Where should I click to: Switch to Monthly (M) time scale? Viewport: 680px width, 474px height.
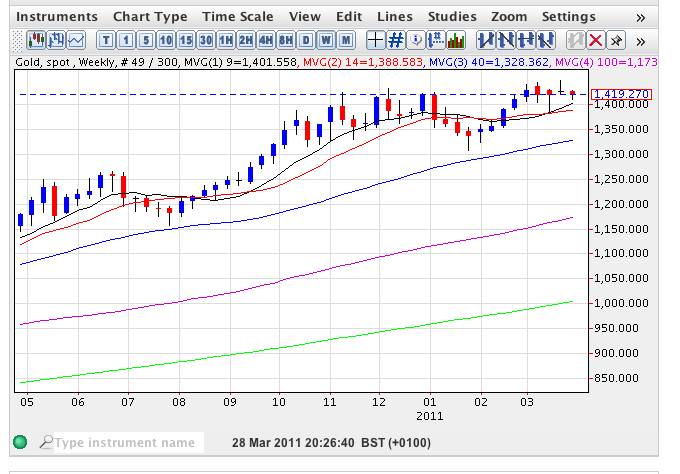coord(346,41)
